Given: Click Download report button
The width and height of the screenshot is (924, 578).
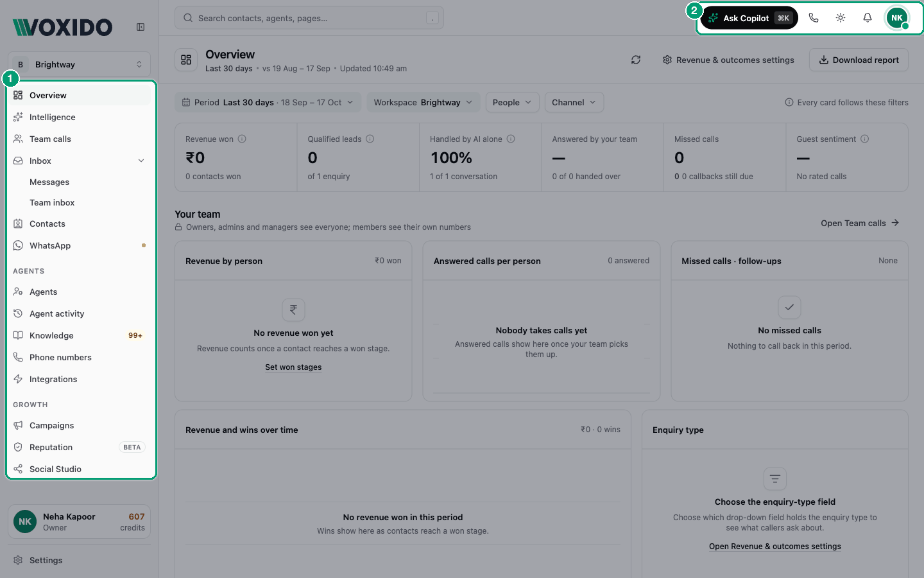Looking at the screenshot, I should (859, 60).
